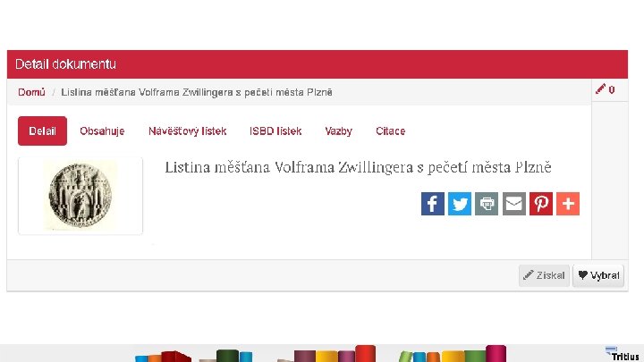This screenshot has width=644, height=362.
Task: Switch to the Obsahuje tab
Action: click(102, 130)
